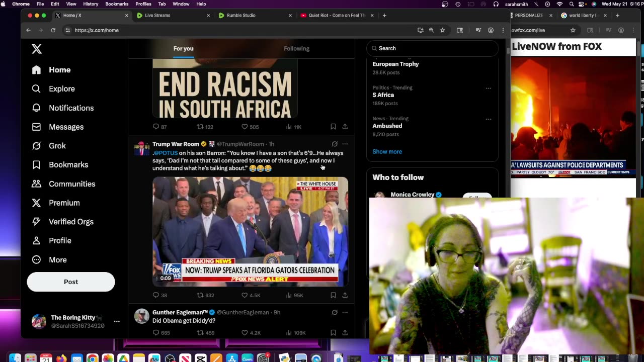The height and width of the screenshot is (362, 644).
Task: Play the Trump Florida Gators video
Action: pos(250,232)
